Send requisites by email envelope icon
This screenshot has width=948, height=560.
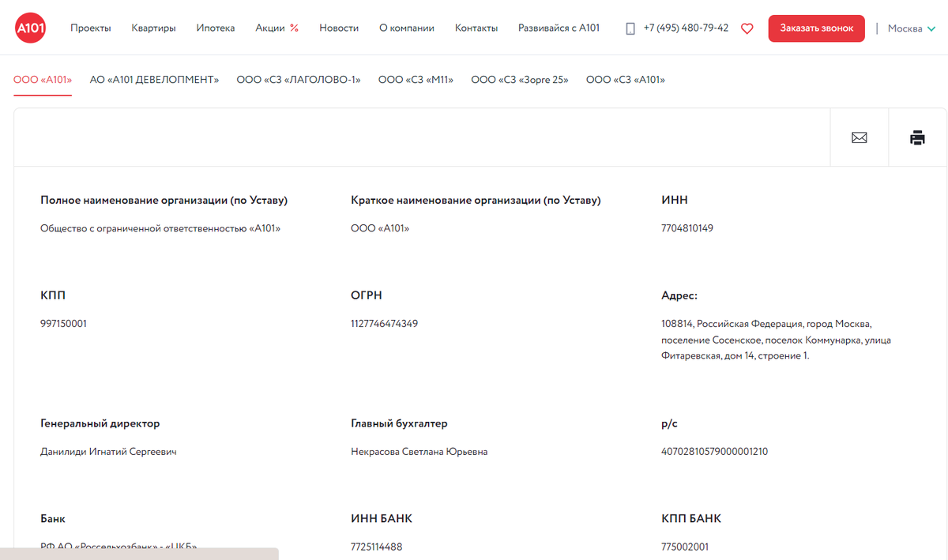click(860, 137)
